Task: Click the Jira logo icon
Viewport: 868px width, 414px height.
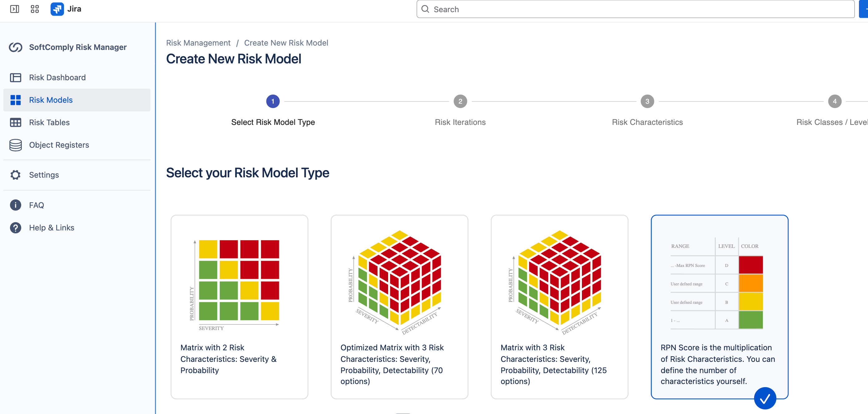Action: (57, 9)
